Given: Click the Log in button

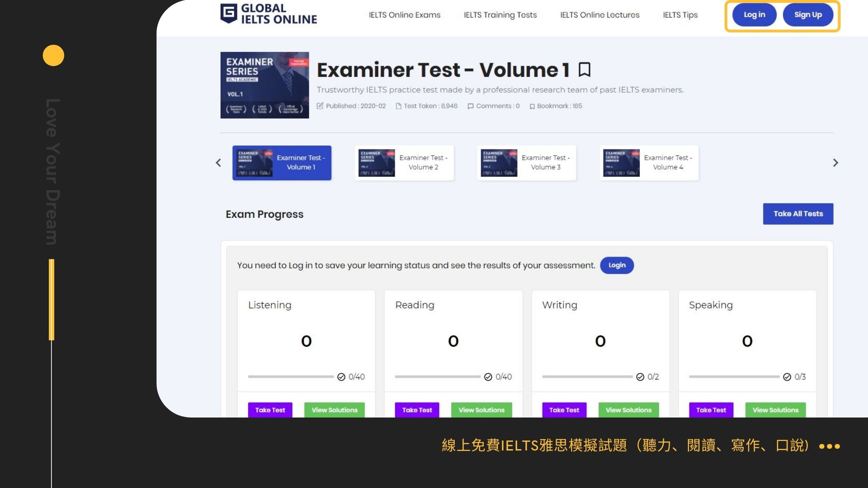Looking at the screenshot, I should click(x=755, y=14).
